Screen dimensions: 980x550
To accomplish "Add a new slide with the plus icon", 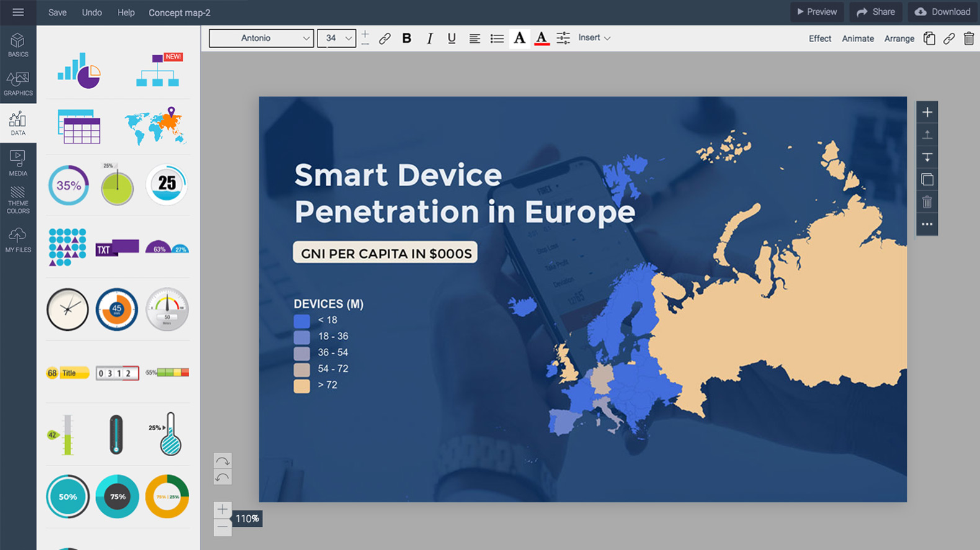I will point(927,112).
